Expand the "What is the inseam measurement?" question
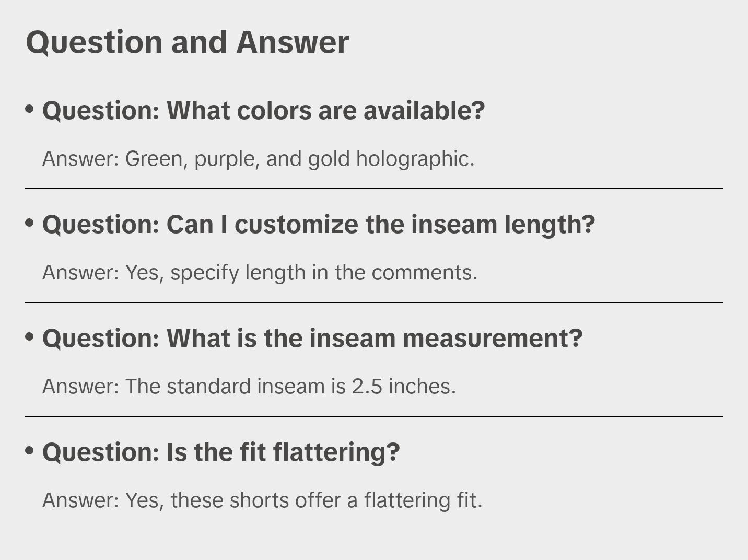 click(312, 339)
